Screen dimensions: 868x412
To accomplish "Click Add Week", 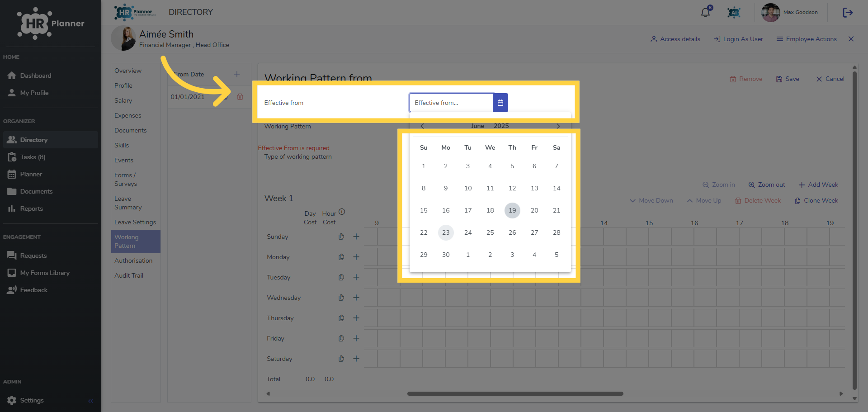I will point(818,185).
